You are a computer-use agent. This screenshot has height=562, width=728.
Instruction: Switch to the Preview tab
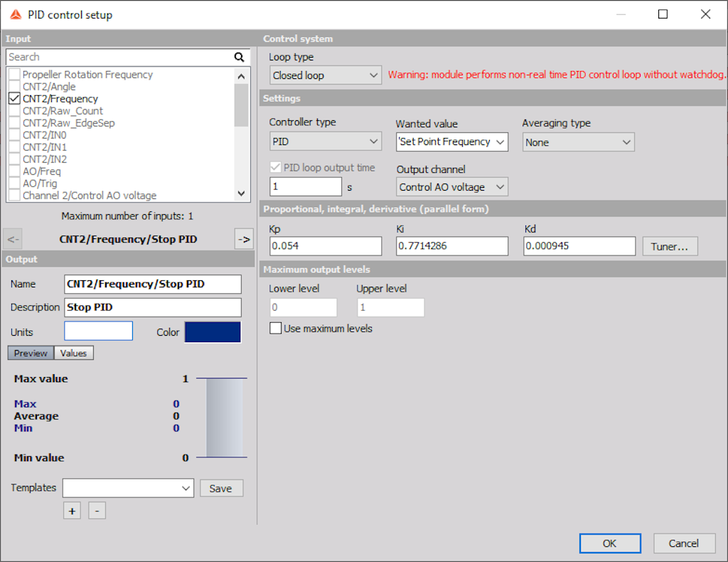click(x=31, y=353)
